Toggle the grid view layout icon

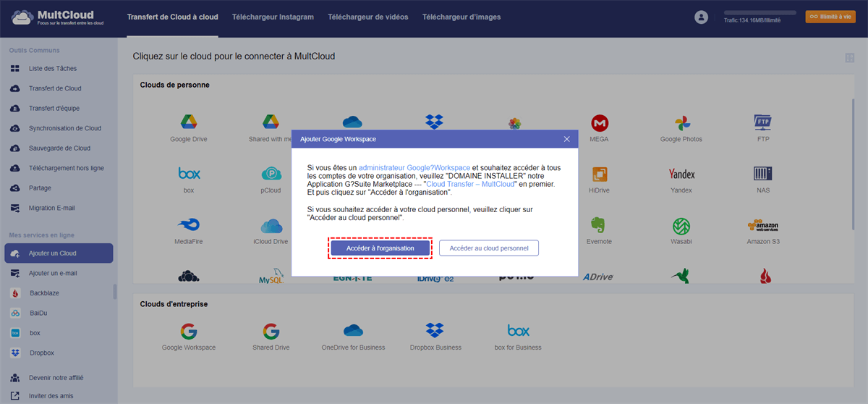pos(849,58)
